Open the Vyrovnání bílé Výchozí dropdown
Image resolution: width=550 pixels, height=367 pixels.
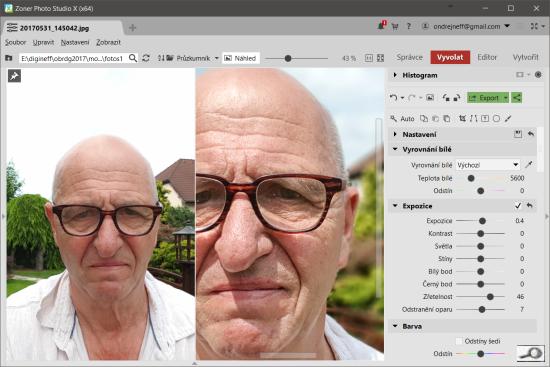click(488, 165)
